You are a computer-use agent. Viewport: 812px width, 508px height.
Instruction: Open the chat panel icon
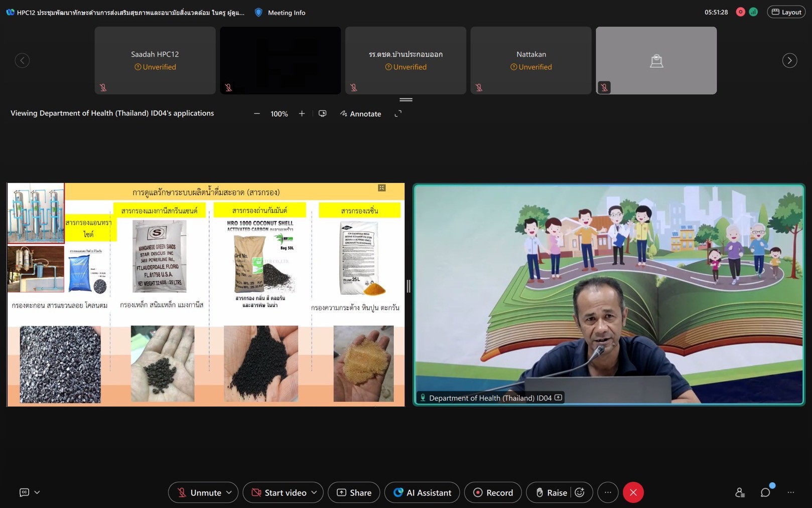765,492
